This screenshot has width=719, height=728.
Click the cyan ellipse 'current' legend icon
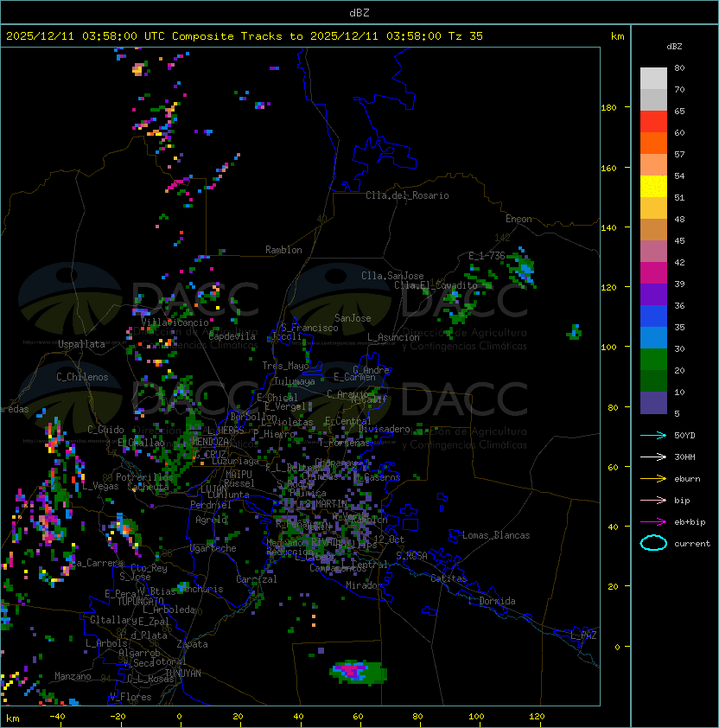click(x=653, y=543)
